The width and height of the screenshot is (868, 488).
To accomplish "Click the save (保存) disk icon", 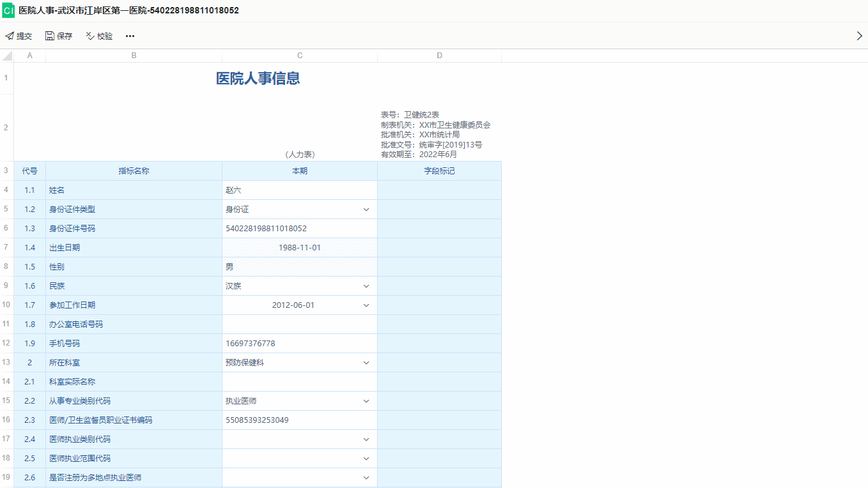I will [x=50, y=36].
